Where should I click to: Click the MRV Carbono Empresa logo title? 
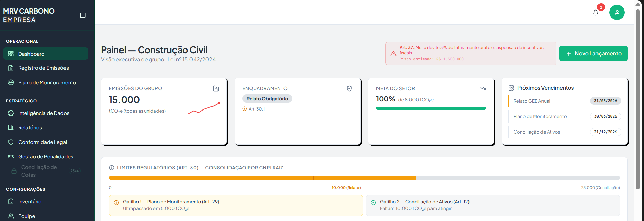click(29, 15)
